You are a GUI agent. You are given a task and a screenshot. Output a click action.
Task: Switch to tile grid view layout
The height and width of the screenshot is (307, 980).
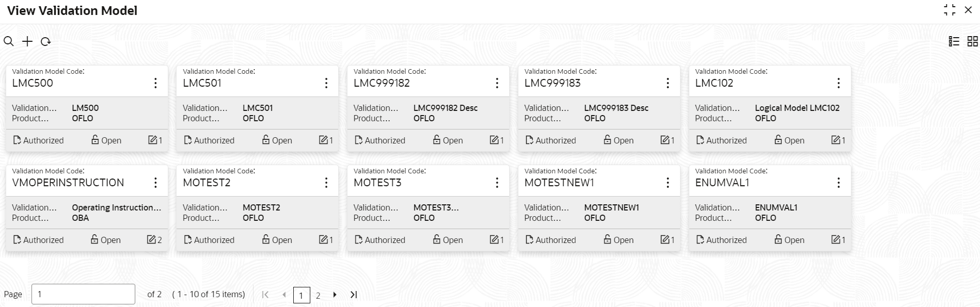point(973,41)
